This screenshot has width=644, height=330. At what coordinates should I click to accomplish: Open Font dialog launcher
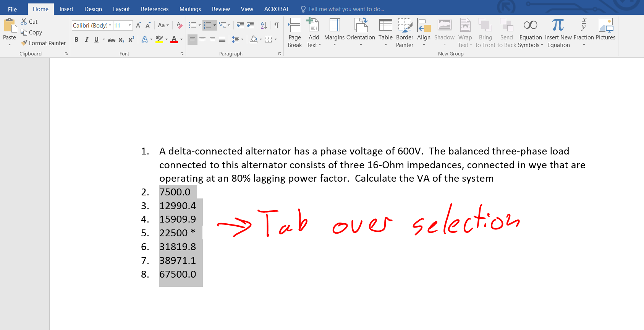click(x=182, y=54)
